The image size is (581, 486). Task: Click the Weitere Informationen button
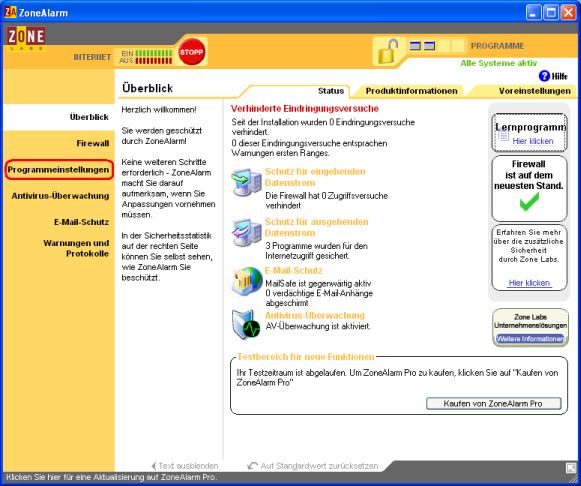(530, 339)
